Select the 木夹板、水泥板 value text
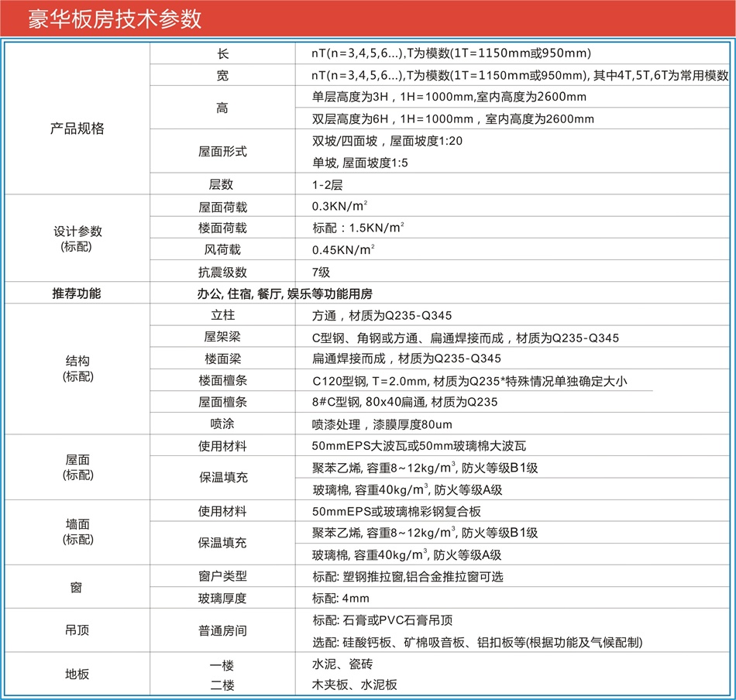The width and height of the screenshot is (736, 700). [x=354, y=685]
